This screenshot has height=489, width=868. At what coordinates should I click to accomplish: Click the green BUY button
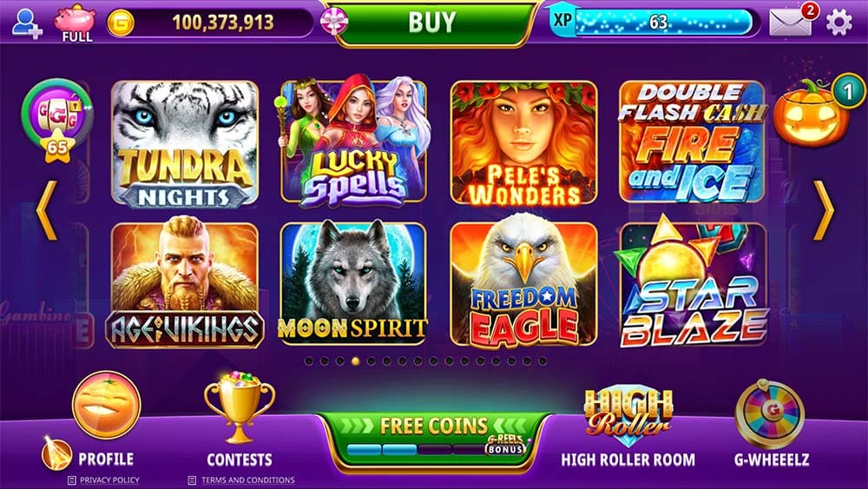point(433,23)
